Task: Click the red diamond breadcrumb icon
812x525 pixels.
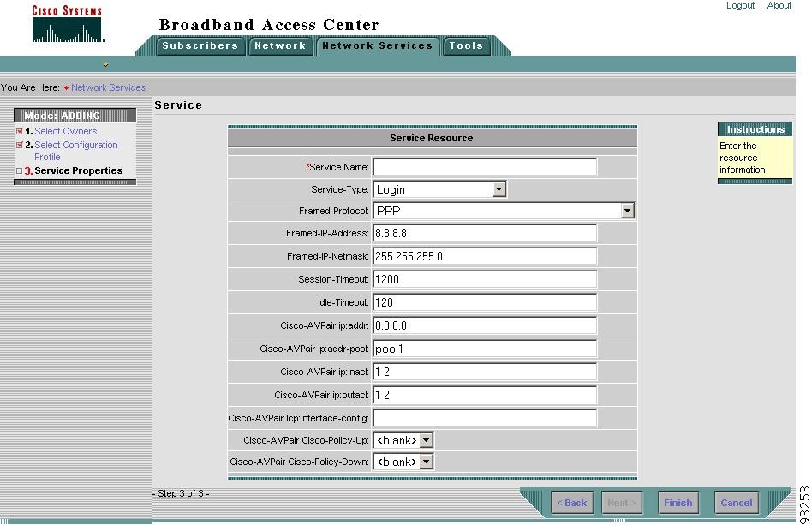Action: [66, 88]
